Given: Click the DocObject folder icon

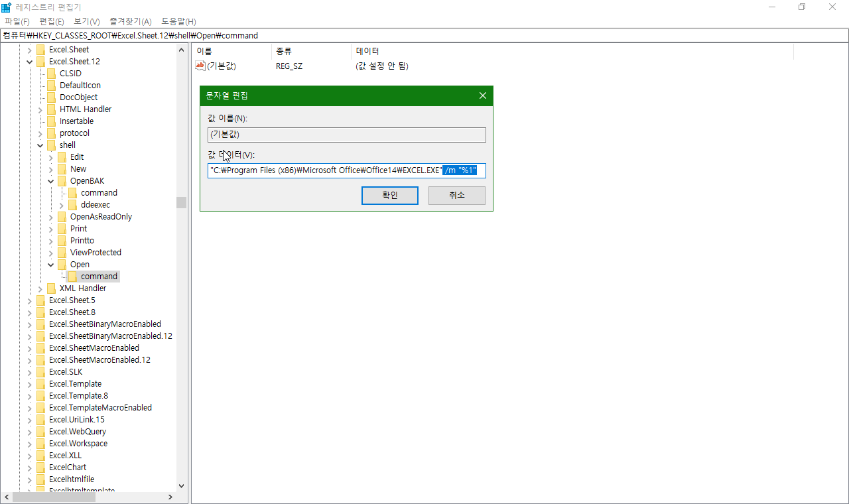Looking at the screenshot, I should point(52,97).
